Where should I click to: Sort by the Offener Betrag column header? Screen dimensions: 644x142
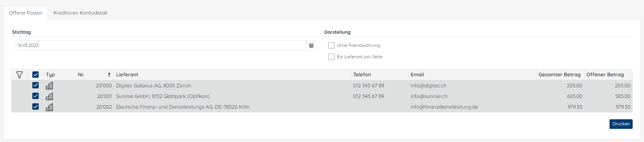point(605,75)
